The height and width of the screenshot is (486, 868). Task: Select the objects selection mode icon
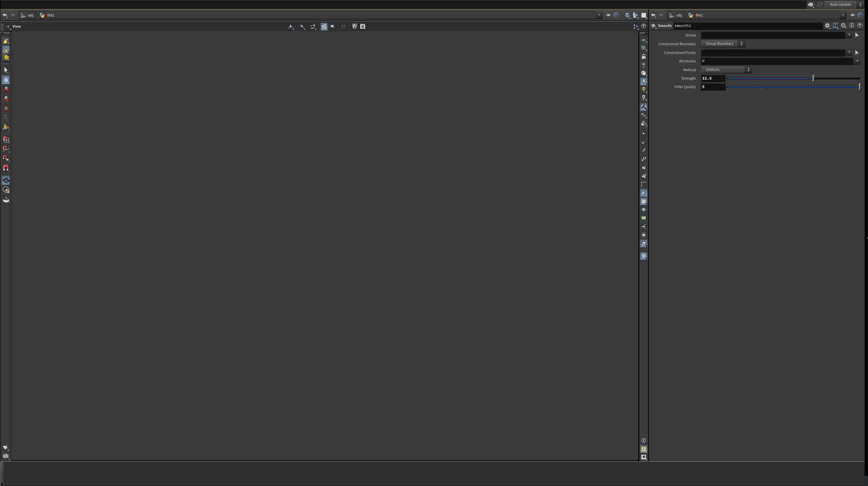(6, 41)
